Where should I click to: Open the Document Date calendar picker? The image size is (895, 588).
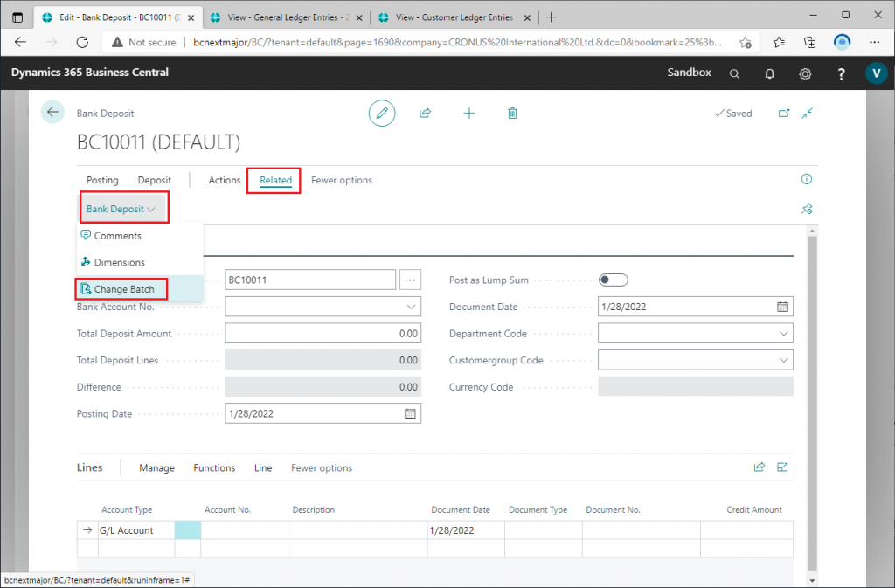782,307
